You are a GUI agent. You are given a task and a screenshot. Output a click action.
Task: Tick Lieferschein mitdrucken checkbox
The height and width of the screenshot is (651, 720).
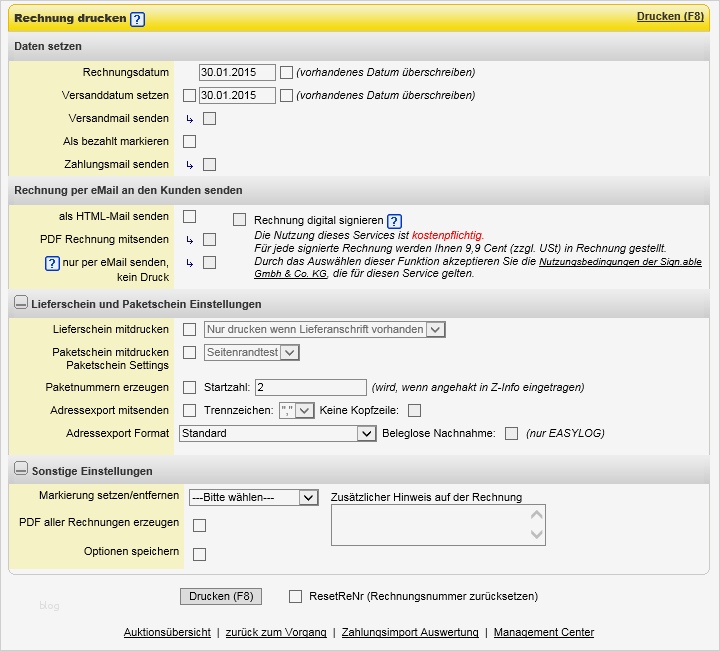tap(189, 330)
